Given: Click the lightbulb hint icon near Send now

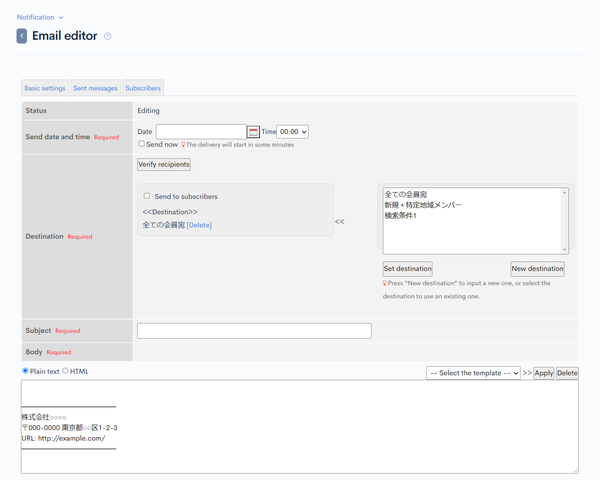Looking at the screenshot, I should (183, 145).
